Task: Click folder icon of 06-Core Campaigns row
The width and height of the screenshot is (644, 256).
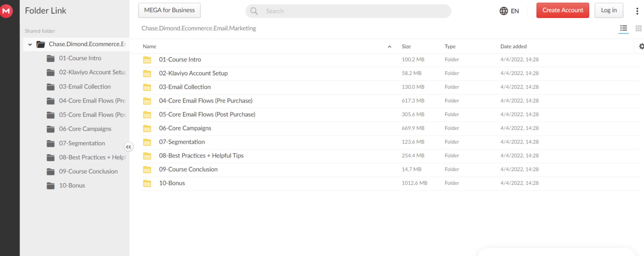Action: pyautogui.click(x=147, y=128)
